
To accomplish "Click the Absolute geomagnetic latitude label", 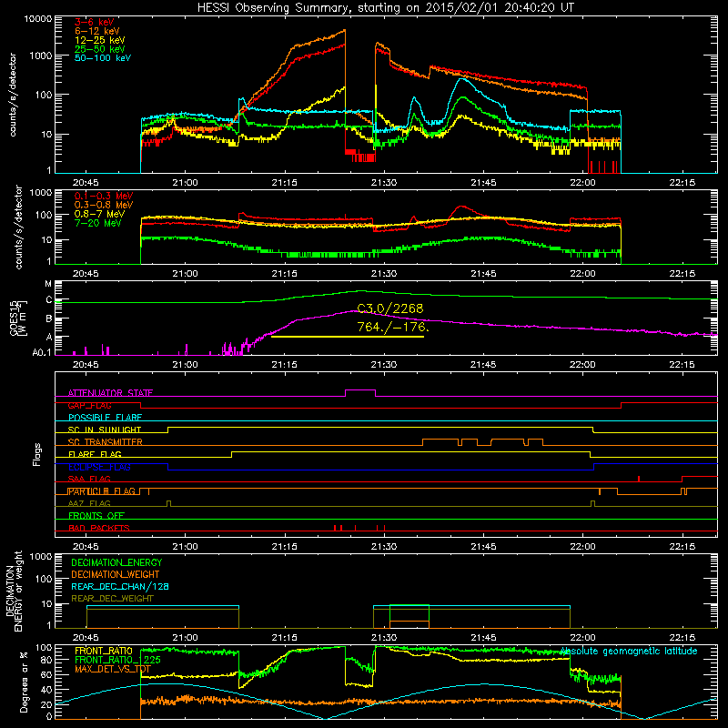I will [x=629, y=652].
